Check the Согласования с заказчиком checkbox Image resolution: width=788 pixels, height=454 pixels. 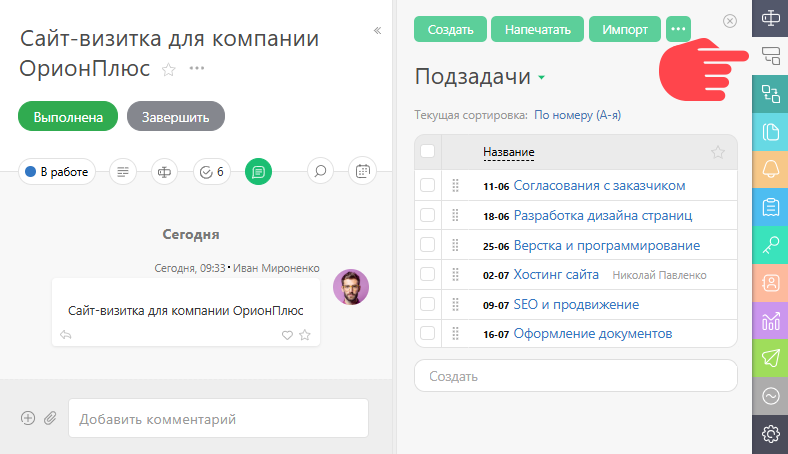(x=427, y=185)
